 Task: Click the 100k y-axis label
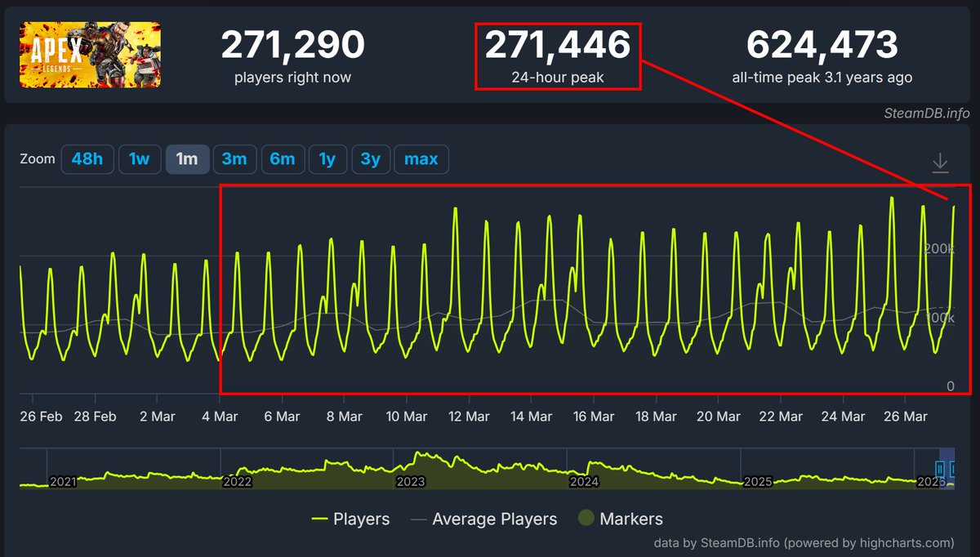point(940,317)
